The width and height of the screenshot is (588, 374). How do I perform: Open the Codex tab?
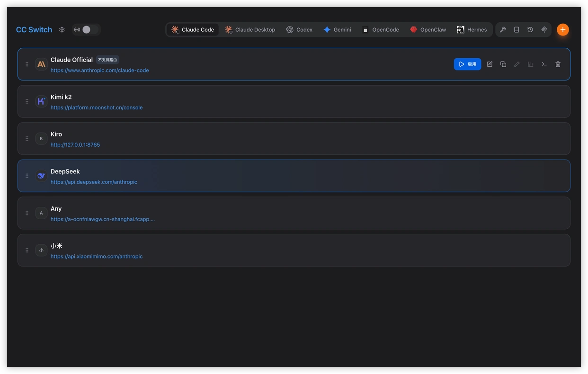(299, 29)
